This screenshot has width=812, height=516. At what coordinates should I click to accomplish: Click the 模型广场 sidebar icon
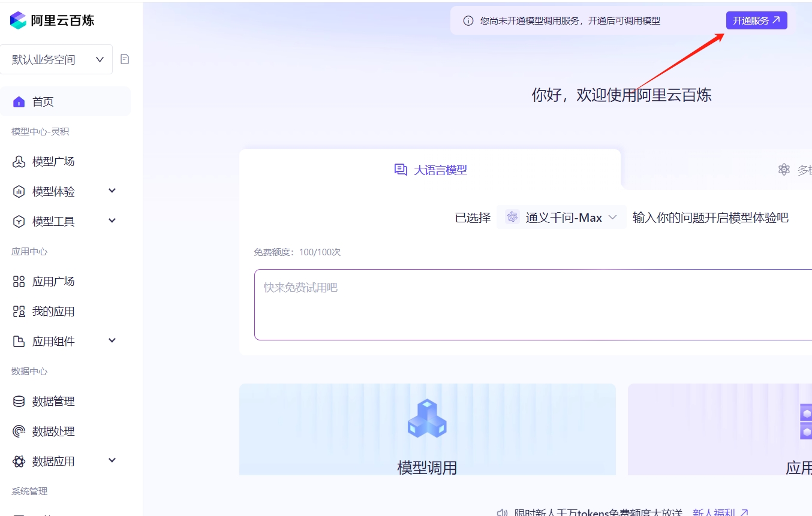click(x=19, y=162)
